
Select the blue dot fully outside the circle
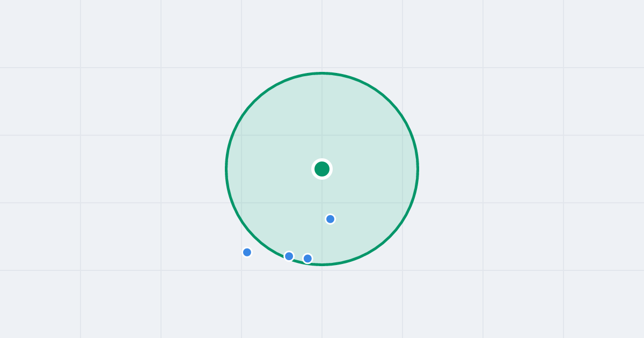247,252
